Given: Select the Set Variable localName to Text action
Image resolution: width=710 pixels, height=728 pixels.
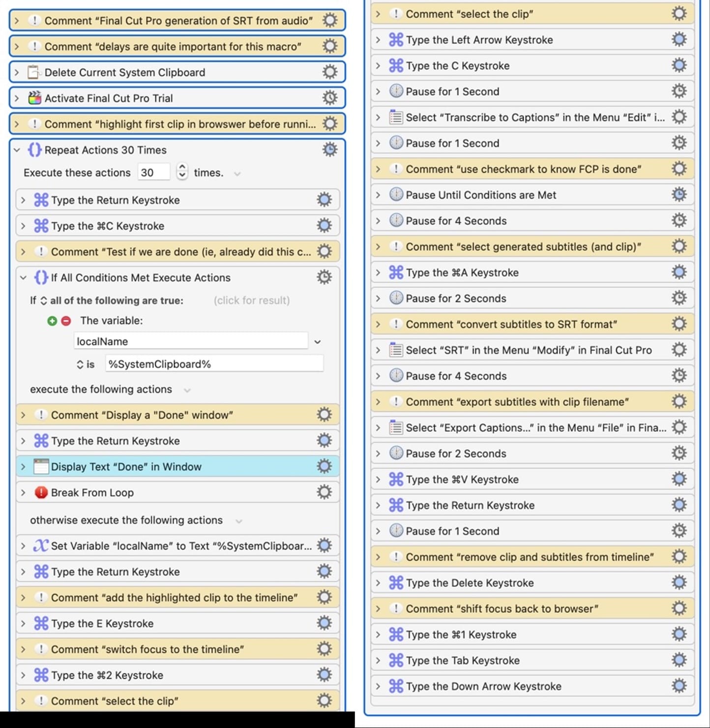Looking at the screenshot, I should click(x=177, y=546).
